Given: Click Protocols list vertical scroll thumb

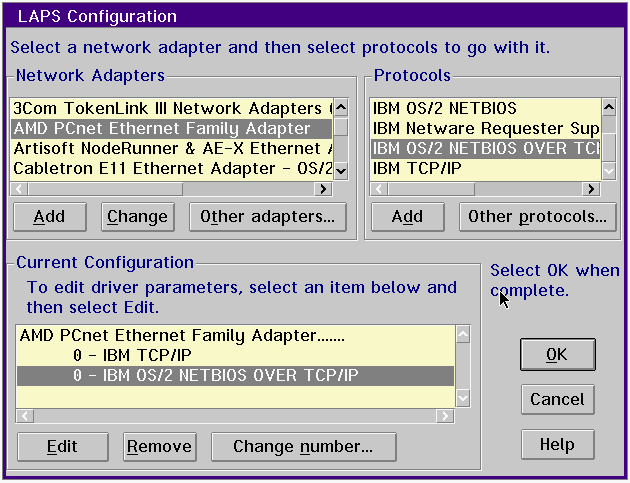Looking at the screenshot, I should point(609,147).
